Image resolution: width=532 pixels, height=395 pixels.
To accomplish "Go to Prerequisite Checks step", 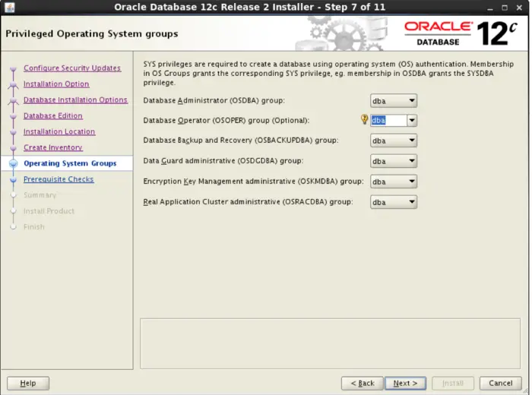I will pos(59,179).
